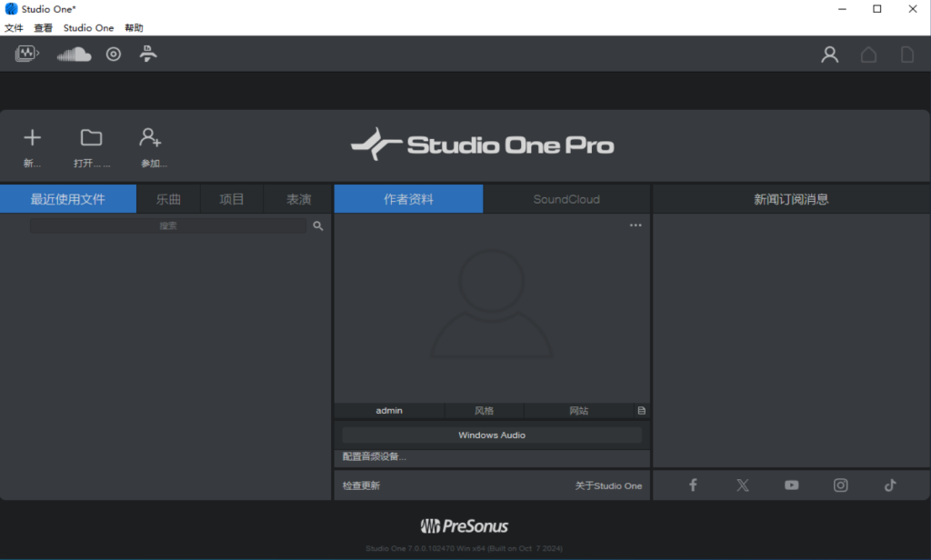Click the device icon at top right
The width and height of the screenshot is (931, 560).
coord(906,54)
